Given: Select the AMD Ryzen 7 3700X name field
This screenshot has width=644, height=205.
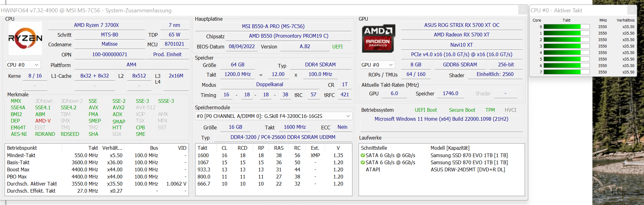Looking at the screenshot, I should point(96,25).
